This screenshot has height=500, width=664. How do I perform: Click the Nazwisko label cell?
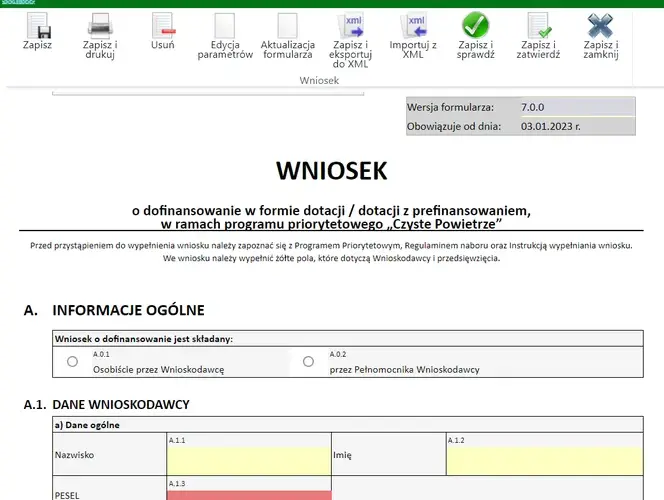click(110, 455)
